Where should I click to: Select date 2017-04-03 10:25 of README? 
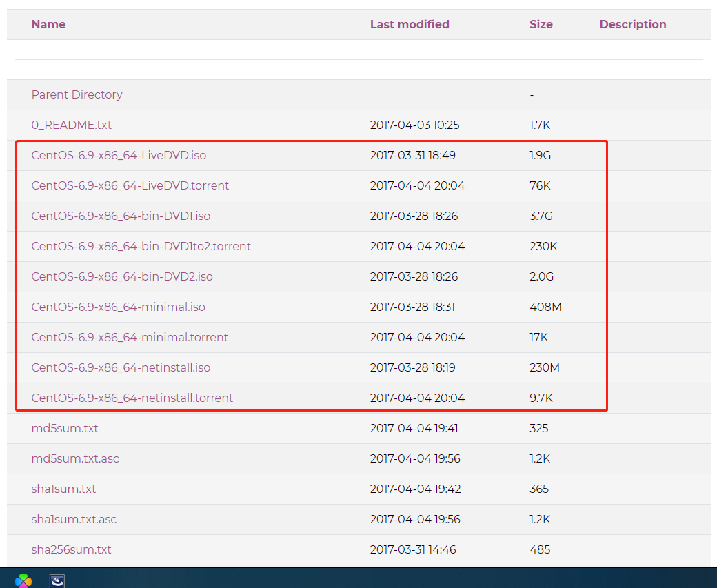pyautogui.click(x=415, y=125)
